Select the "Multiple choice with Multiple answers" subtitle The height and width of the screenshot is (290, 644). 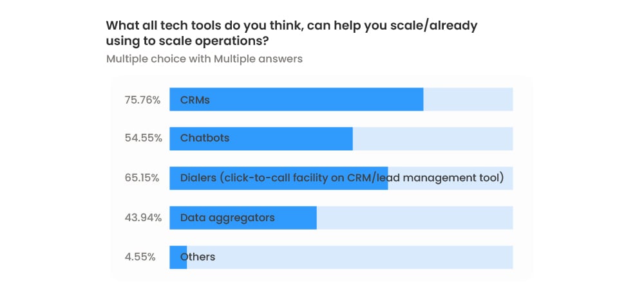pyautogui.click(x=204, y=59)
